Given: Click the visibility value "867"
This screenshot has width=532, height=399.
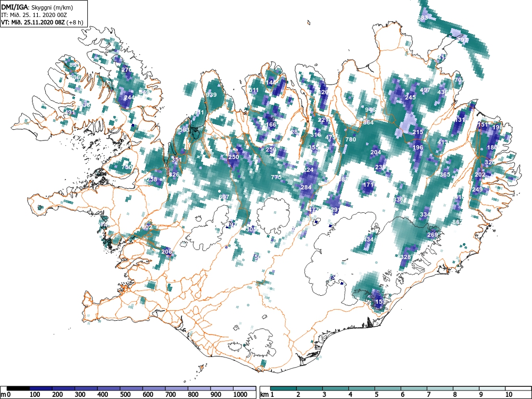Looking at the screenshot, I should (x=458, y=222).
